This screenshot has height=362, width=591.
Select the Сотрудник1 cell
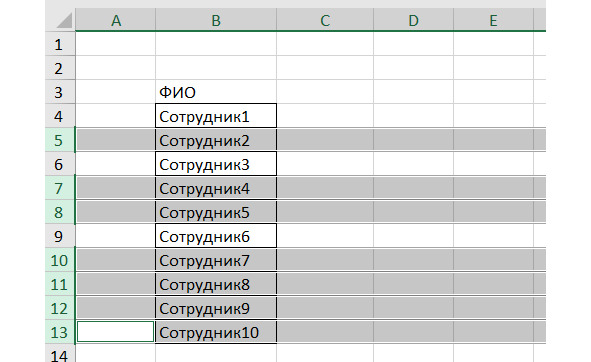(216, 116)
